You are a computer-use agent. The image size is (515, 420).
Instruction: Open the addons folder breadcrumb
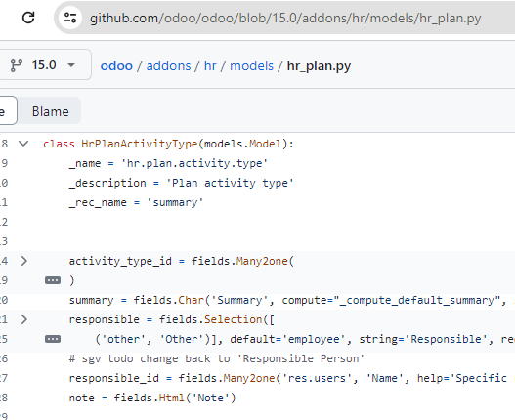(x=168, y=66)
